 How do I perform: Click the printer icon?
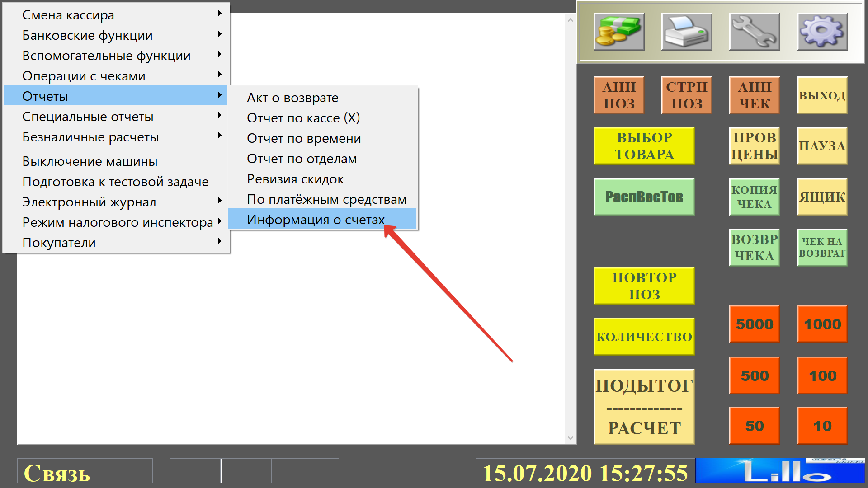pos(686,32)
